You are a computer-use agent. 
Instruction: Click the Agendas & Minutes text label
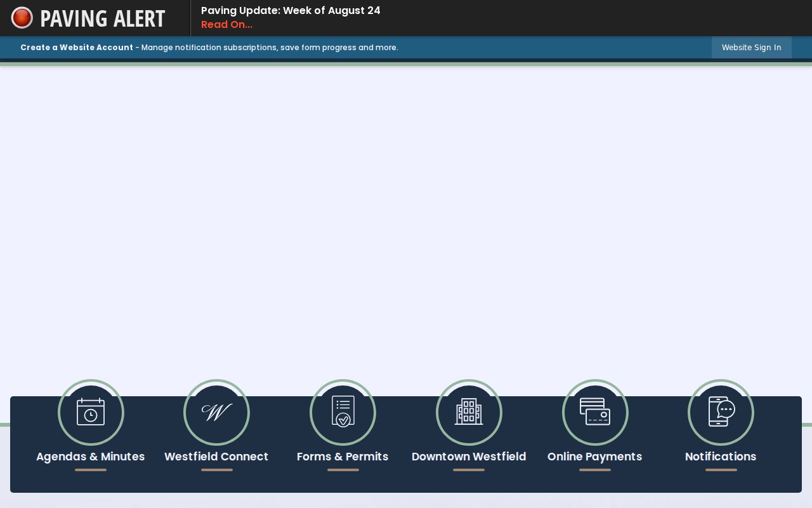point(91,457)
